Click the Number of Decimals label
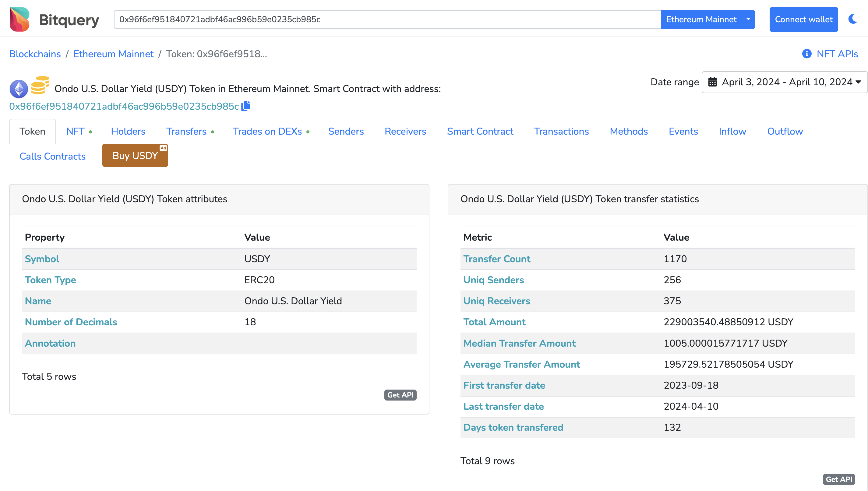Viewport: 868px width, 491px height. click(71, 322)
